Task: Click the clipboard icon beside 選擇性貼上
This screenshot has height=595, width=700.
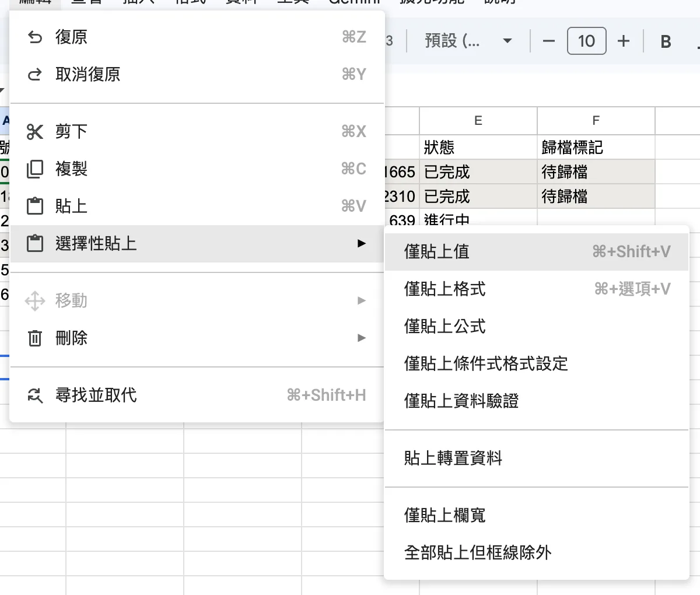Action: tap(35, 244)
